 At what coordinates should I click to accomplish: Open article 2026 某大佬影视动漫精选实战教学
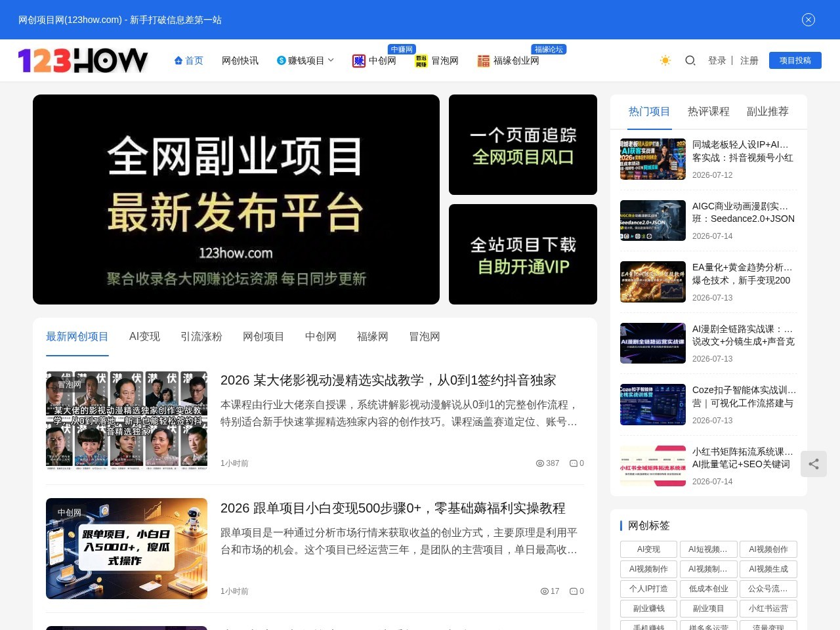tap(388, 380)
